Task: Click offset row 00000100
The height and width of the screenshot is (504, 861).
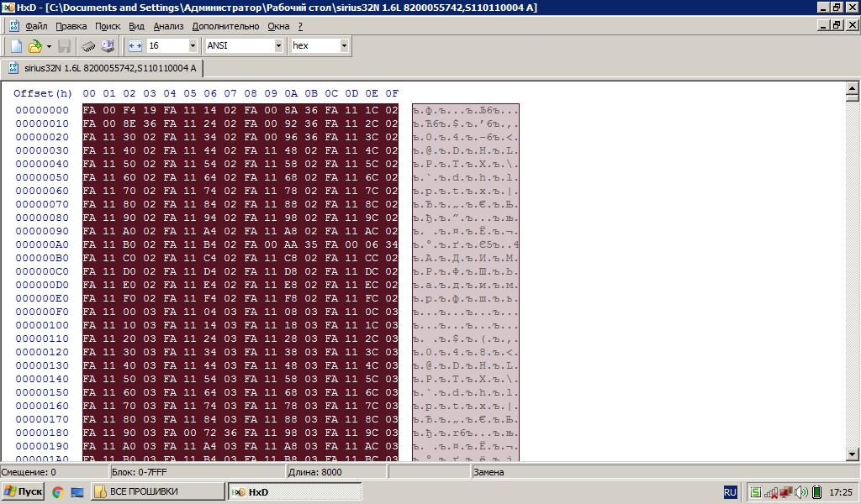Action: pos(42,325)
